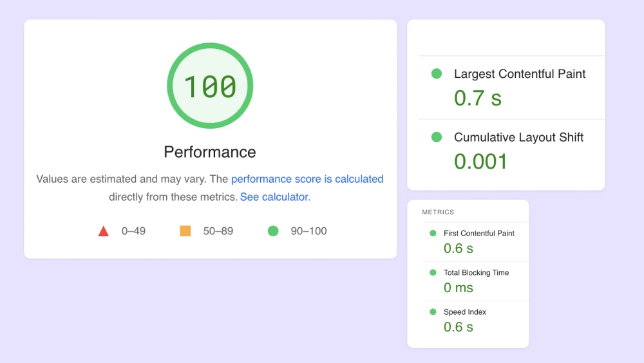
Task: Click the 'Largest Contentful Paint' label
Action: click(520, 74)
